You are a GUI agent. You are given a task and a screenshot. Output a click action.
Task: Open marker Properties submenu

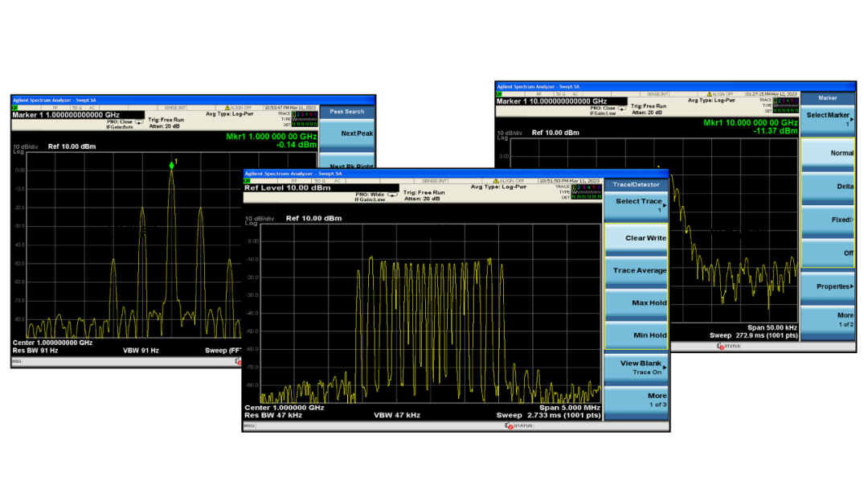pos(829,287)
